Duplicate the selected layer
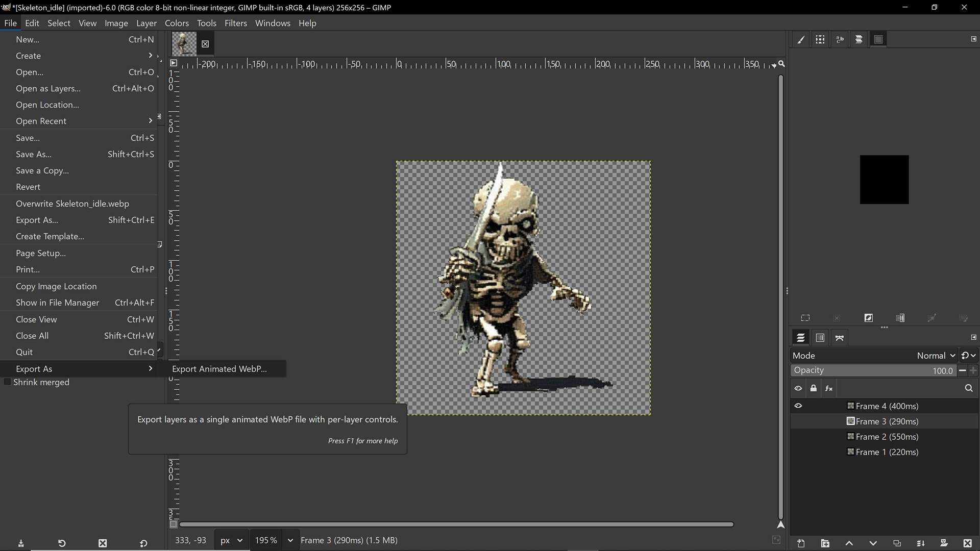980x551 pixels. click(x=897, y=543)
